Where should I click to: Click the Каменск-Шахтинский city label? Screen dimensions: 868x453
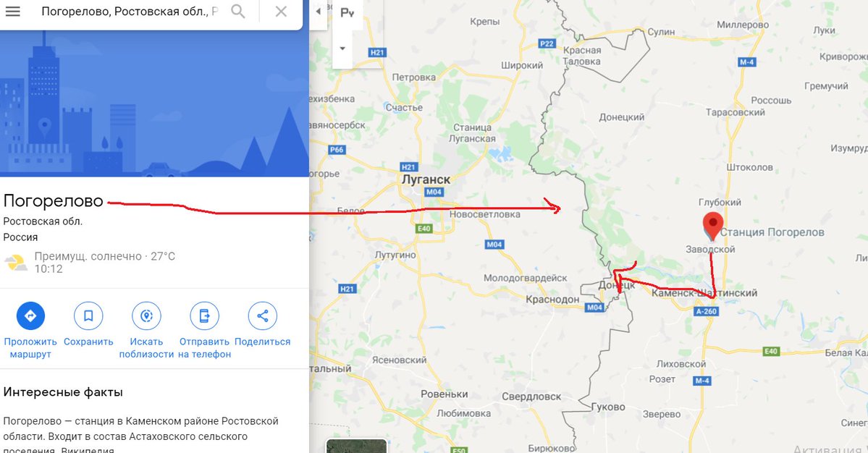pos(704,292)
